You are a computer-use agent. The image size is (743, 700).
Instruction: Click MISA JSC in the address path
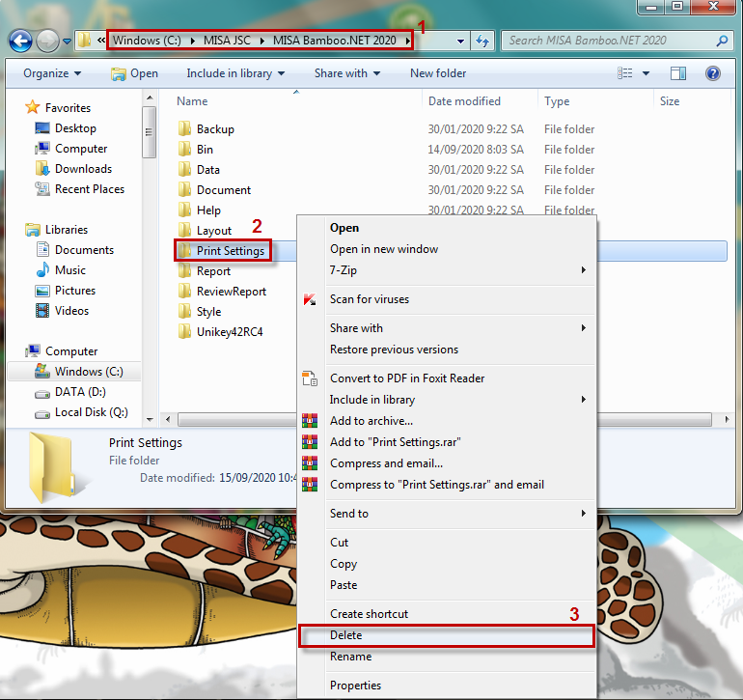227,41
